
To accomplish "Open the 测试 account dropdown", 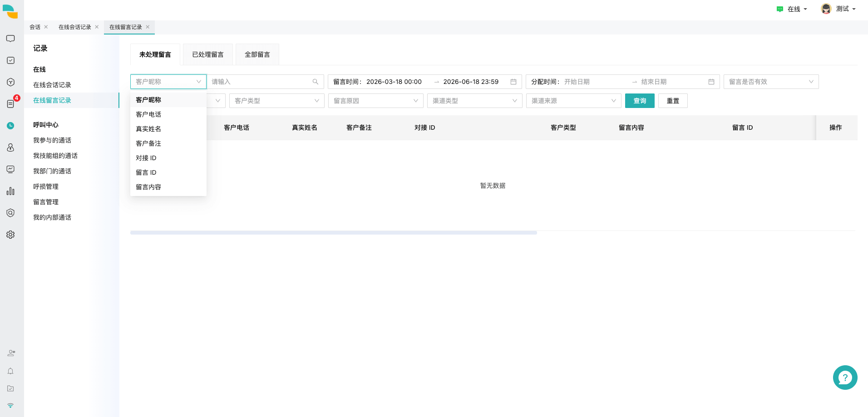I will pyautogui.click(x=846, y=9).
